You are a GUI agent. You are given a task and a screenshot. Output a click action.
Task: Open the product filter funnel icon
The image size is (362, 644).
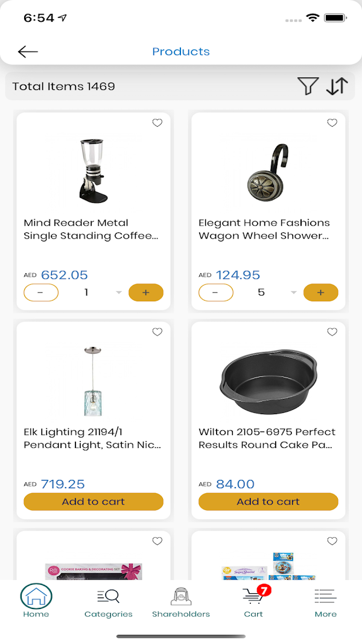coord(308,86)
